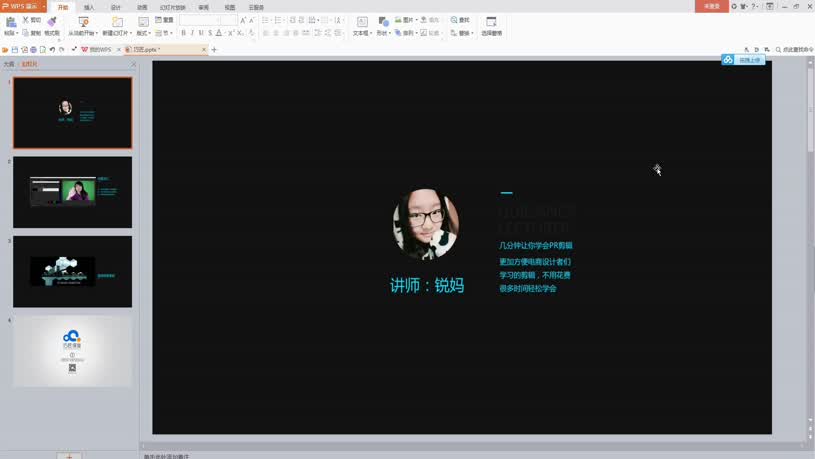Switch to Outline tab in slide panel
Screen dimensions: 815x459
[x=9, y=64]
